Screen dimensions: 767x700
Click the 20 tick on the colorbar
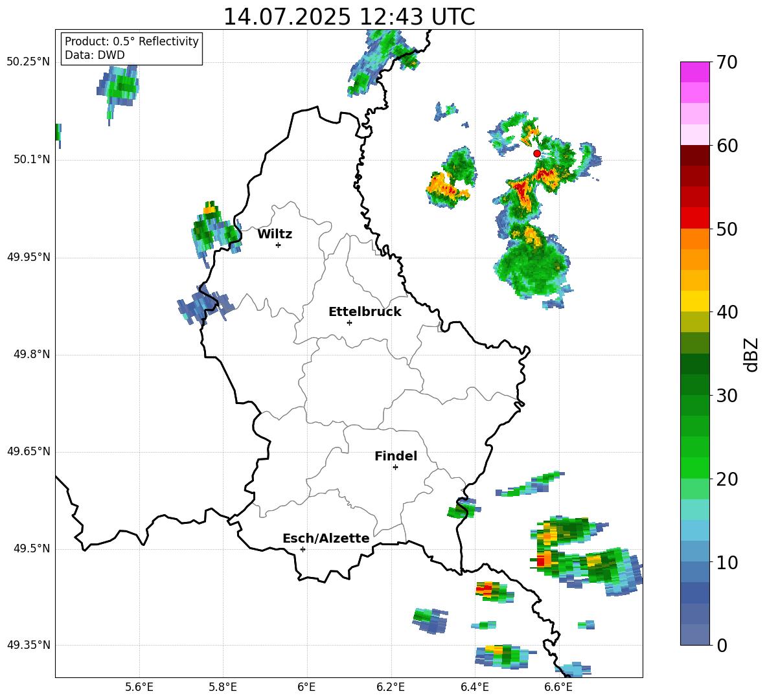click(x=727, y=479)
